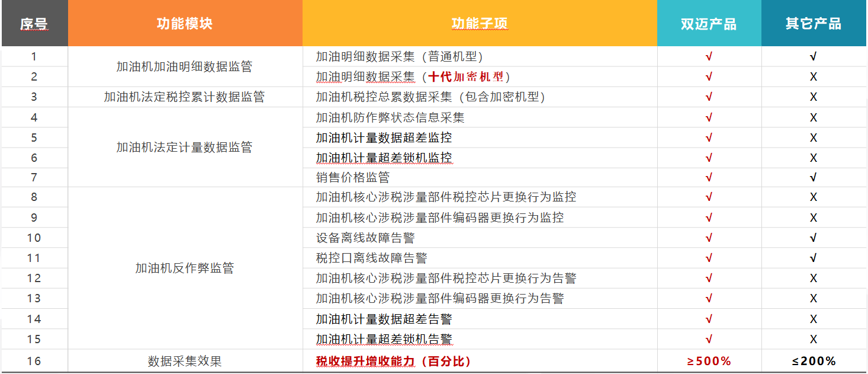Click 加油机计量数据超差监控
Screen dimensions: 868x374
coord(384,138)
